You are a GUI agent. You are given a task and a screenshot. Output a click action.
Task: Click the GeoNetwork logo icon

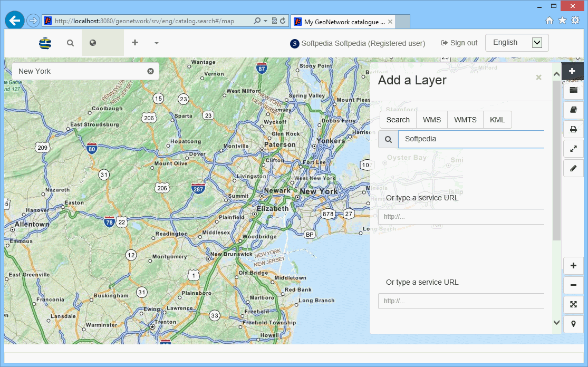[45, 43]
